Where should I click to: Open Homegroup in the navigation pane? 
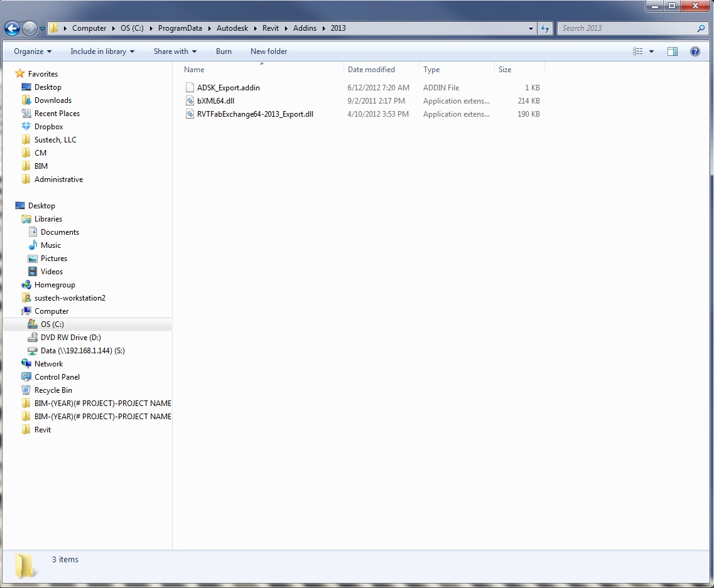[55, 284]
